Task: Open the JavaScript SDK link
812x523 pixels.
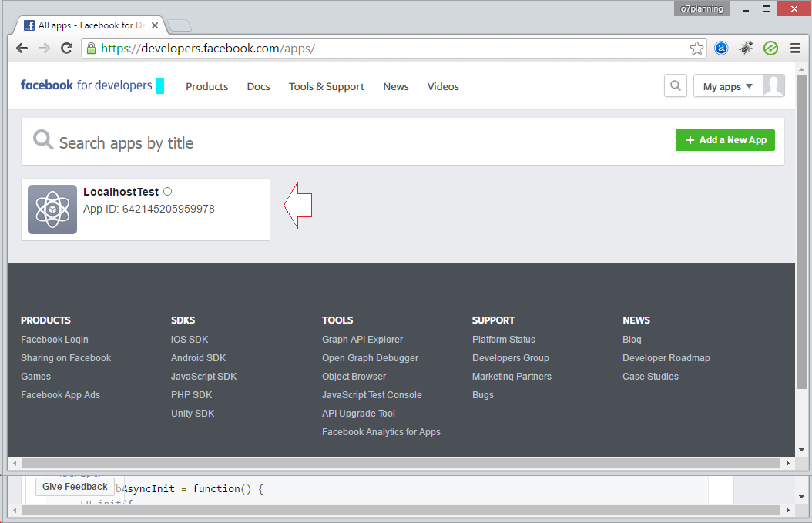Action: 203,377
